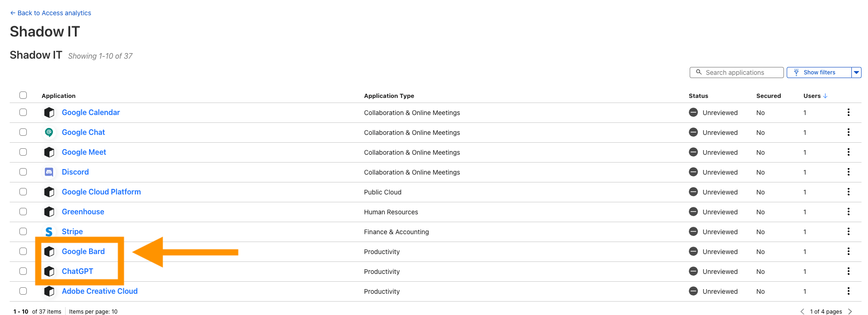Click the Show filters button
Screen dimensions: 868x315
tap(819, 73)
